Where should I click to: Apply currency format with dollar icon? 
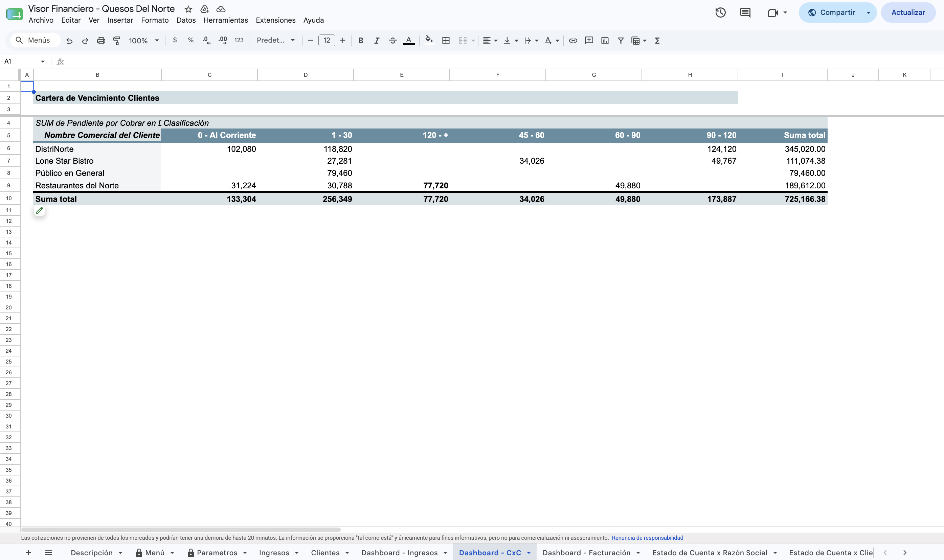(x=175, y=40)
